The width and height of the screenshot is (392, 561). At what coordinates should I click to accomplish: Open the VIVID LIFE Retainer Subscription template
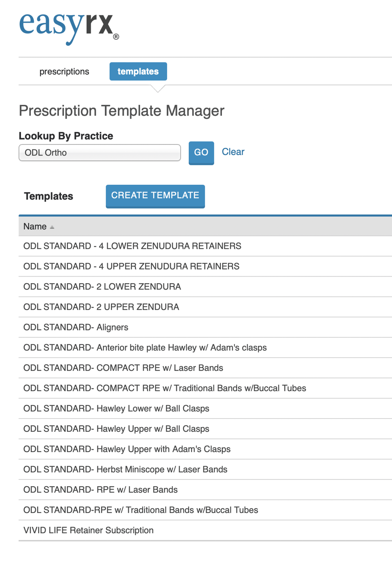click(89, 530)
